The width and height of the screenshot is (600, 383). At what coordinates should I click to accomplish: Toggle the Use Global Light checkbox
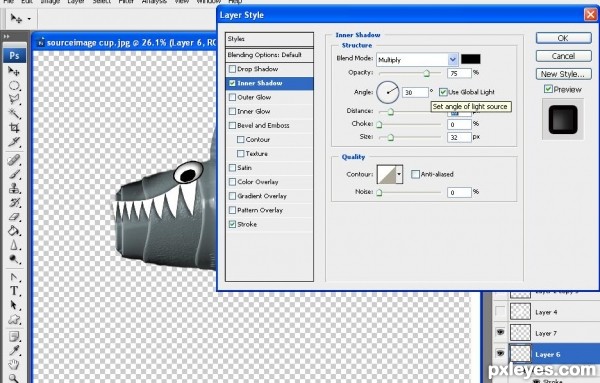pos(443,92)
